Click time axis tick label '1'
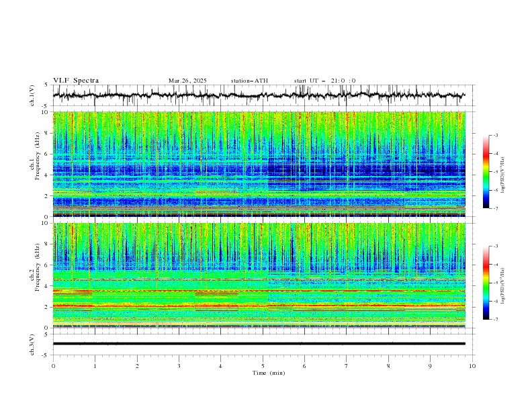 (x=95, y=366)
